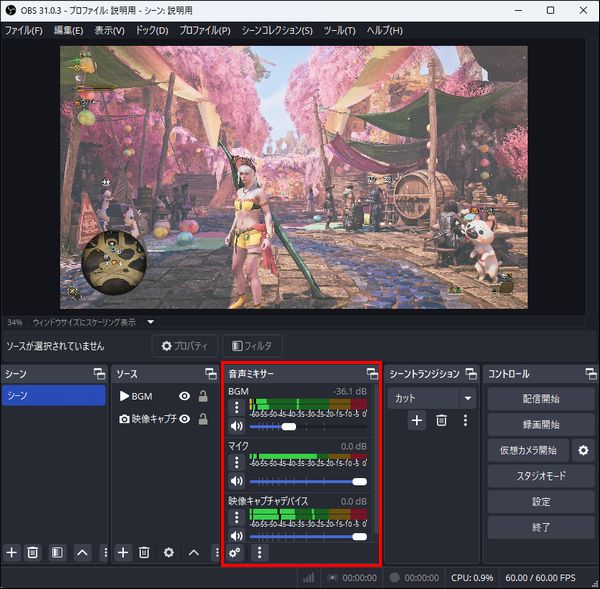
Task: Toggle the lock on the BGM source
Action: point(203,396)
